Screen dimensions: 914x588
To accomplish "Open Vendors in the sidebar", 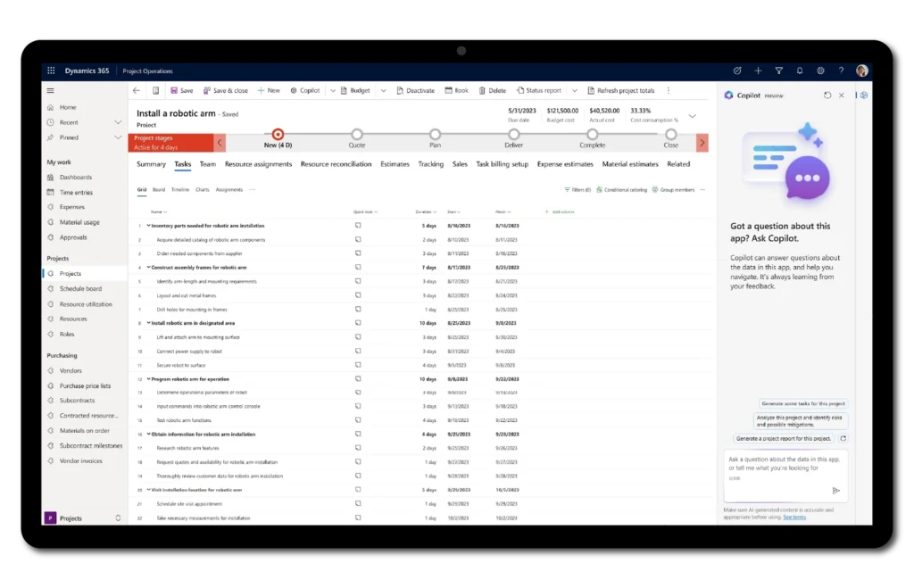I will click(71, 370).
